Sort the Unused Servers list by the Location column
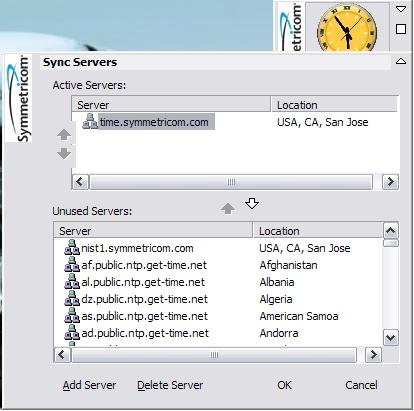Image resolution: width=414 pixels, height=411 pixels. click(x=318, y=231)
